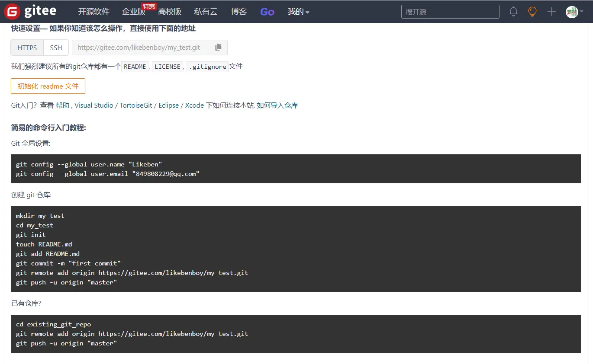Click the 初始化 readme 文件 button
Screen dimensions: 593x364
click(48, 86)
